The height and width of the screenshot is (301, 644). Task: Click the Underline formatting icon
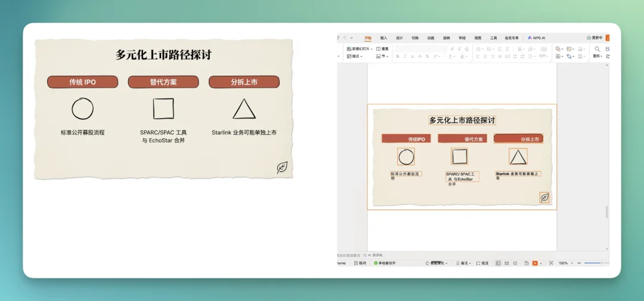[413, 56]
